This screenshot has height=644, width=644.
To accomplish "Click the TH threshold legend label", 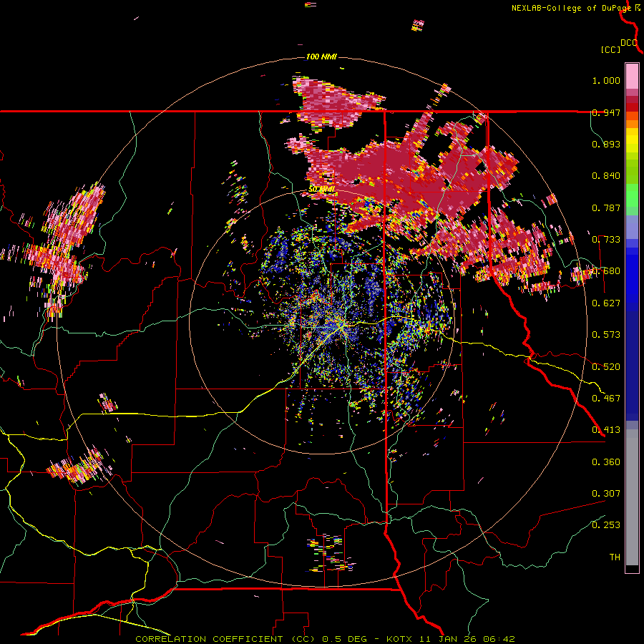I will point(615,557).
